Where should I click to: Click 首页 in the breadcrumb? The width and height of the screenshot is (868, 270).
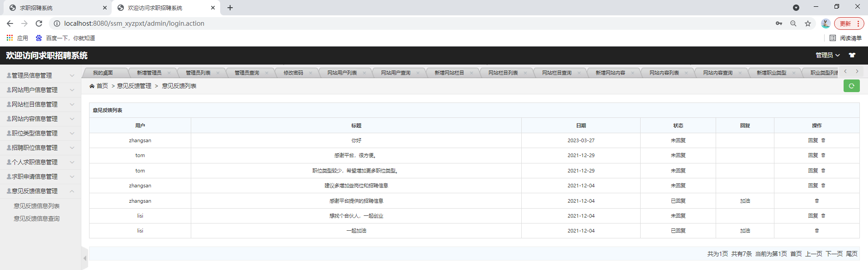pyautogui.click(x=102, y=86)
